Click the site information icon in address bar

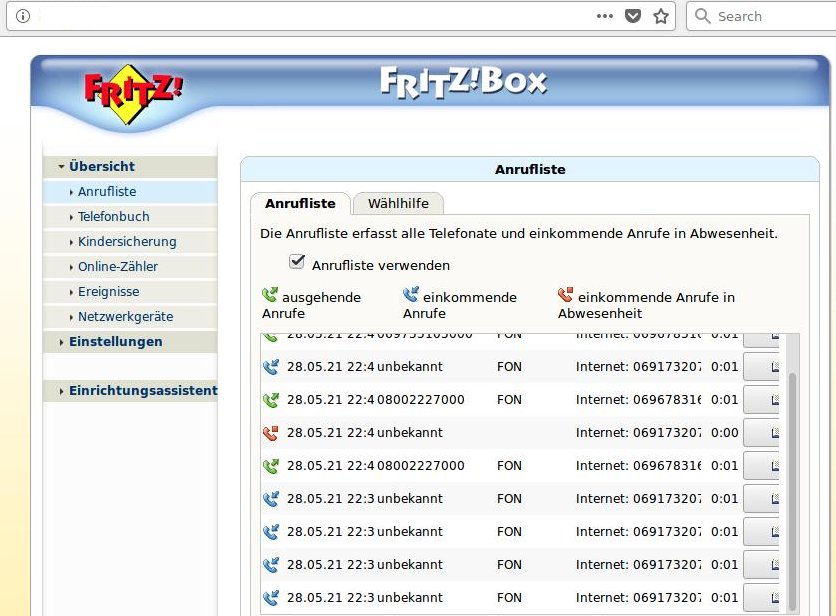click(22, 16)
